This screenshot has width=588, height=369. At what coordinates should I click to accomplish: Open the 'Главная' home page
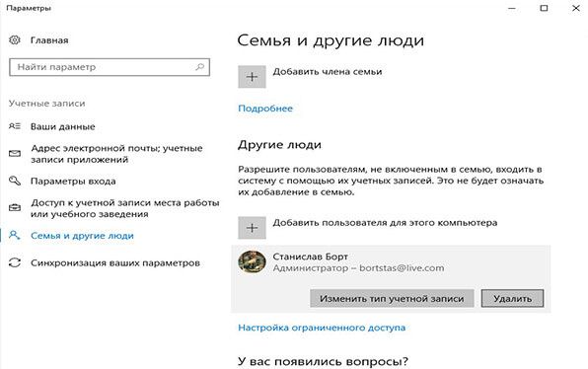[49, 40]
